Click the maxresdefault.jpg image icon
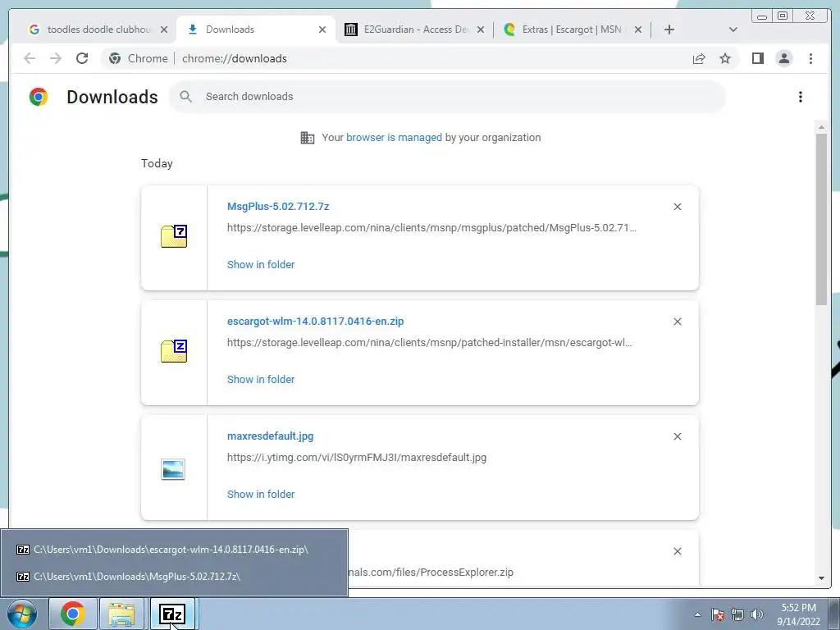 click(x=173, y=469)
